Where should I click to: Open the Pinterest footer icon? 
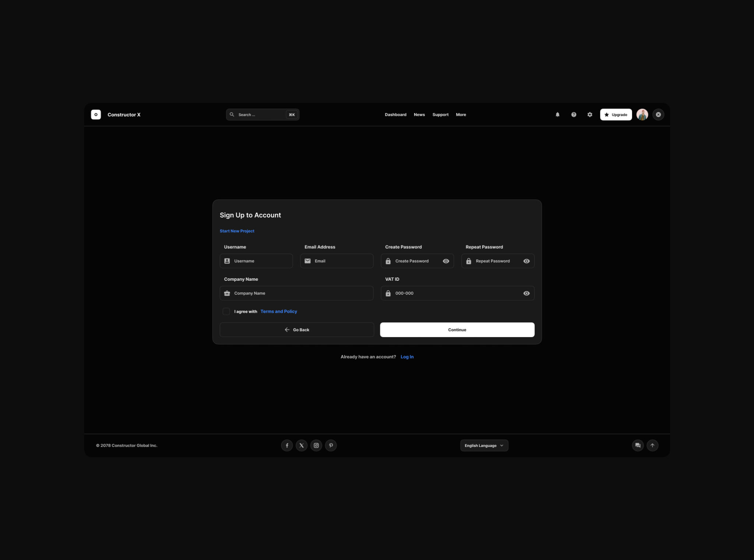pyautogui.click(x=331, y=445)
